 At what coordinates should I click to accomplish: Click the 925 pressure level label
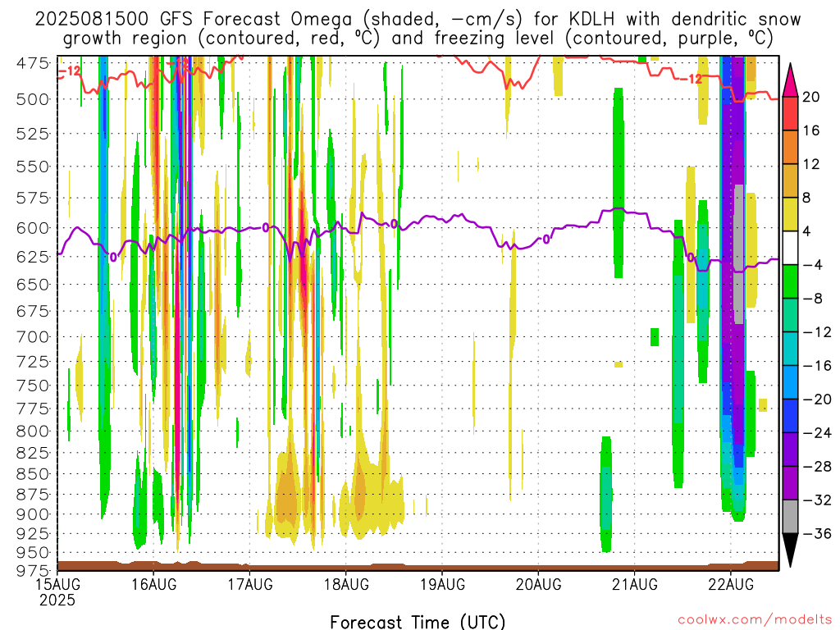[x=33, y=533]
